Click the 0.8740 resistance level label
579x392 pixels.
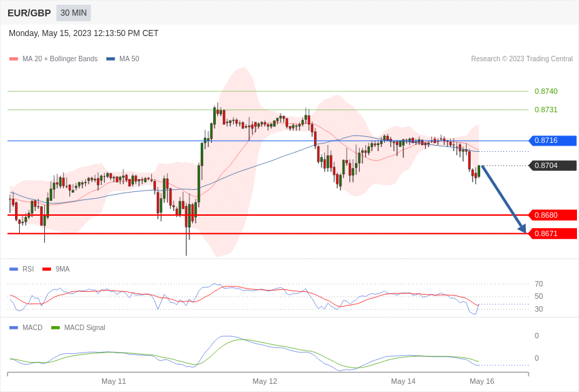(x=546, y=91)
